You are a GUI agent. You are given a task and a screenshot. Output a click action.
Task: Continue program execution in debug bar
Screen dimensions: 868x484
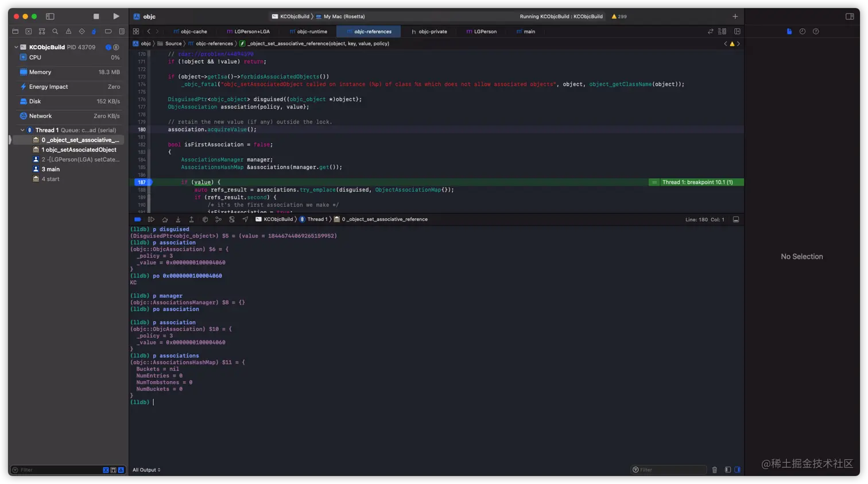[x=151, y=219]
